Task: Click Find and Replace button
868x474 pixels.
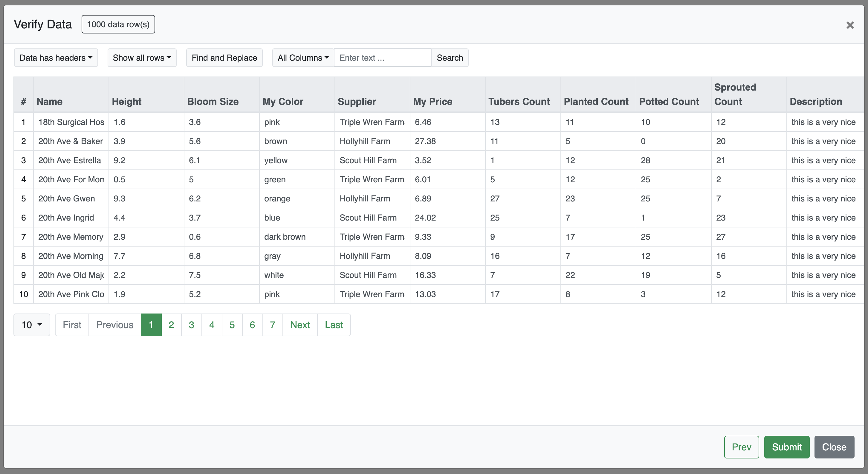Action: point(224,58)
